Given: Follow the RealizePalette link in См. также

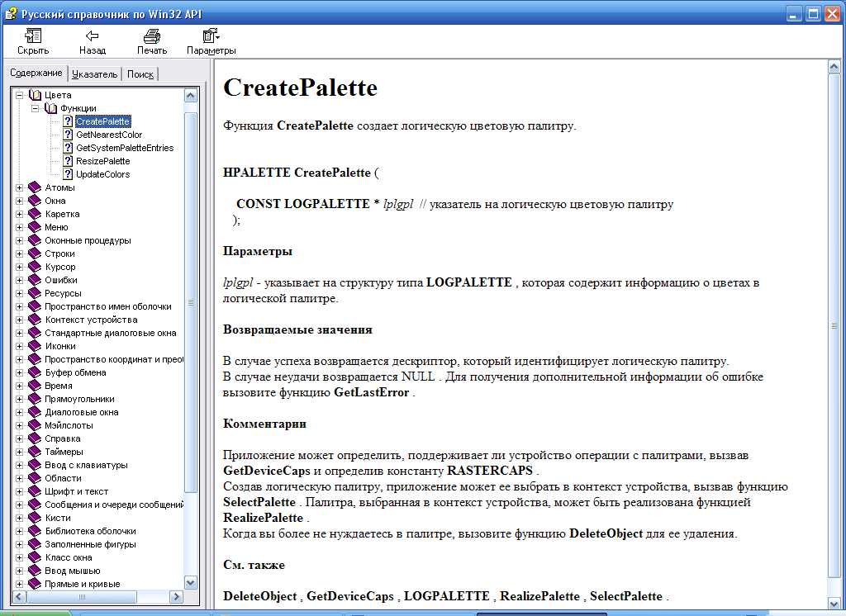Looking at the screenshot, I should (x=539, y=596).
